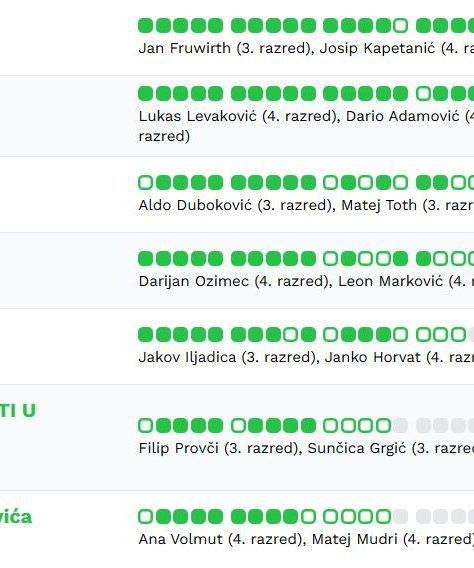Click the first filled green square above Jan Fruwirth
This screenshot has width=474, height=568.
coord(146,26)
